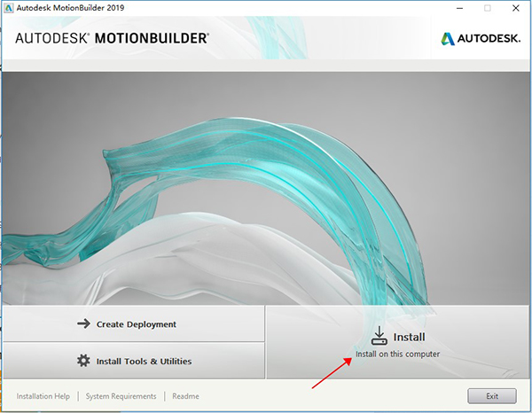Close the installer window
The width and height of the screenshot is (532, 413).
(516, 8)
